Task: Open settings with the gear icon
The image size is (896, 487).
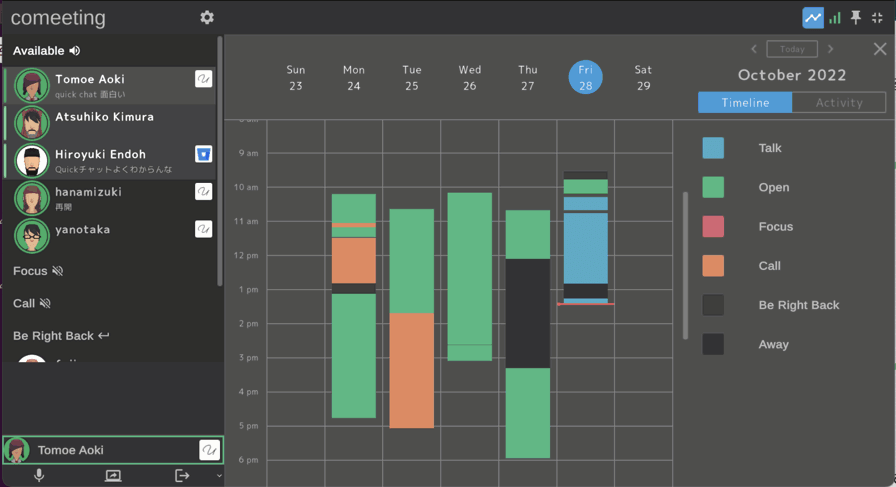Action: [207, 18]
